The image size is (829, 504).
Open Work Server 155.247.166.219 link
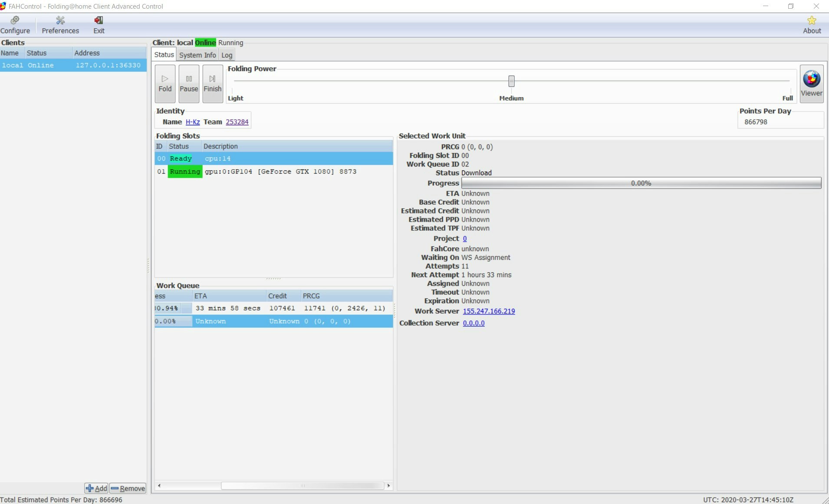click(x=489, y=311)
